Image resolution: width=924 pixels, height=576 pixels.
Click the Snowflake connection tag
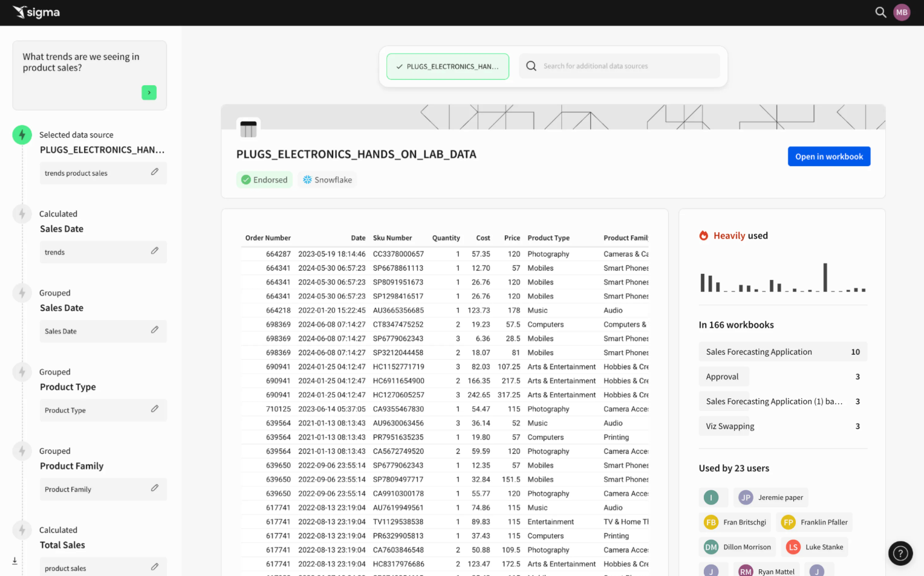click(x=327, y=180)
